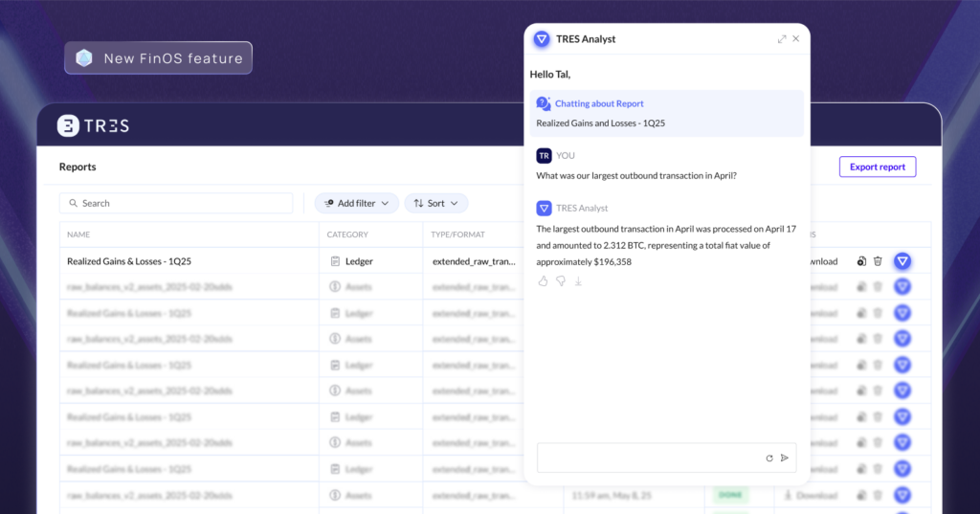Click the Chatting about Report icon
This screenshot has height=514, width=980.
coord(544,103)
